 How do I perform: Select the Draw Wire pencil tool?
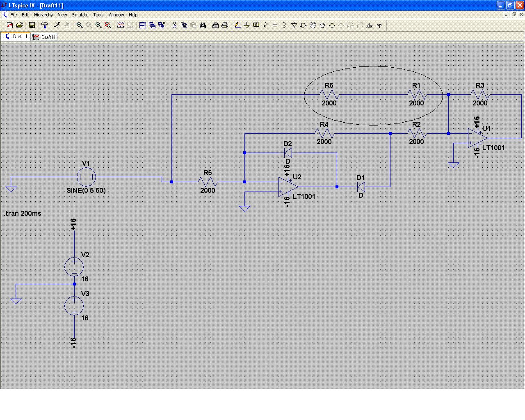237,25
